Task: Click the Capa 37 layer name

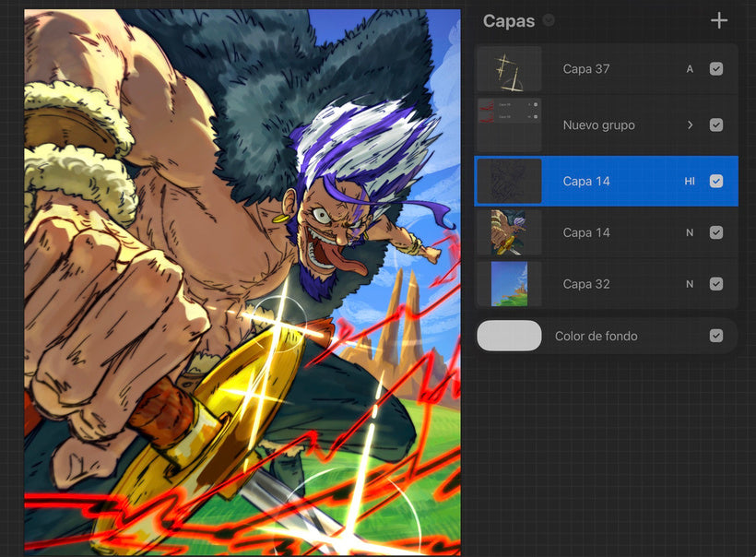Action: click(585, 69)
